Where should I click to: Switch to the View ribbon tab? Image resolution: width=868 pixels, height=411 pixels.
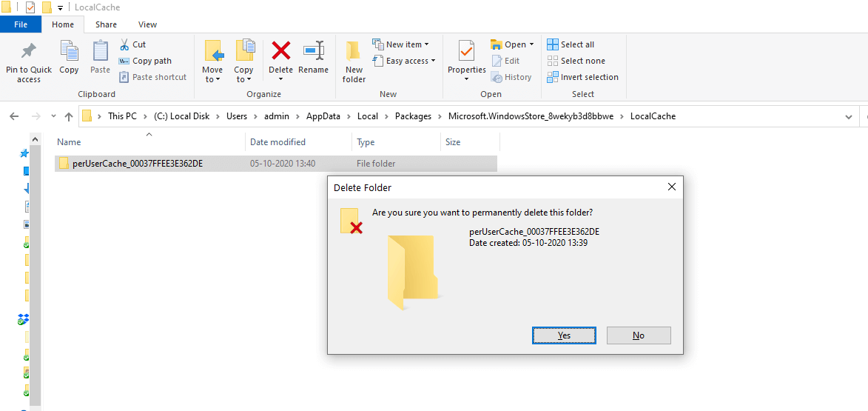pos(147,24)
